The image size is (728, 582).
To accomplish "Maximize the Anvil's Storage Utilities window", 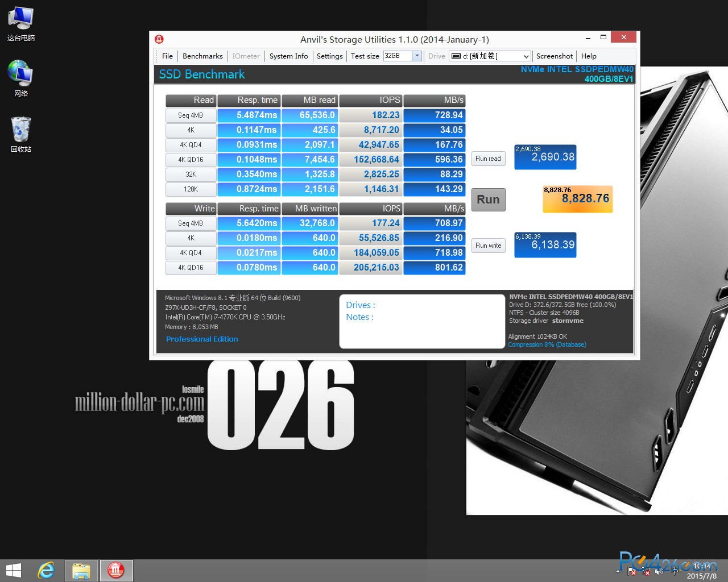I will pos(603,38).
